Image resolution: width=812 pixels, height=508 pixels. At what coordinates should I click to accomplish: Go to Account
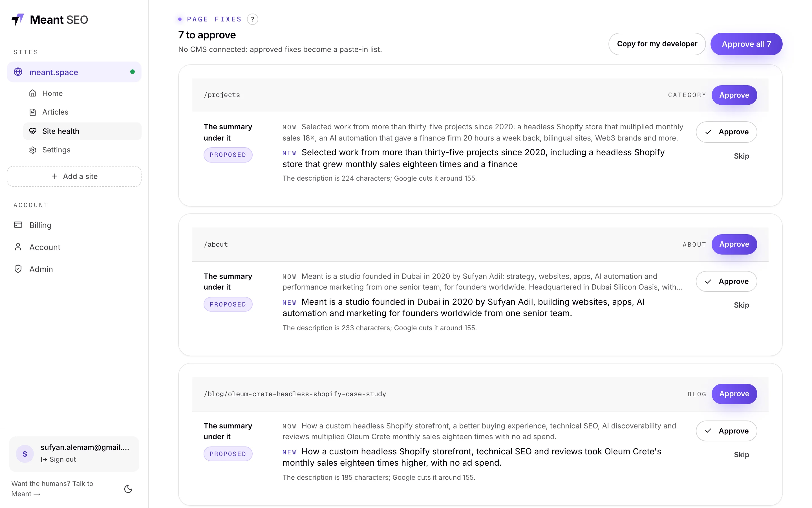[x=74, y=247]
